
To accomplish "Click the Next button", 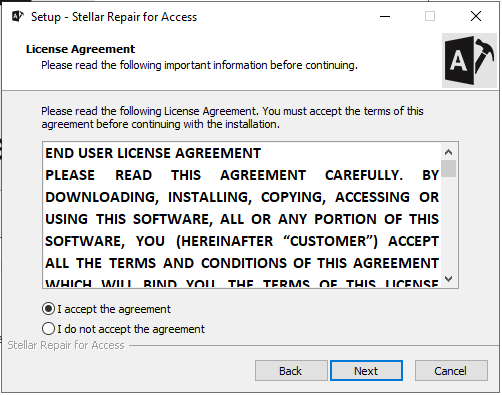I will [x=366, y=371].
